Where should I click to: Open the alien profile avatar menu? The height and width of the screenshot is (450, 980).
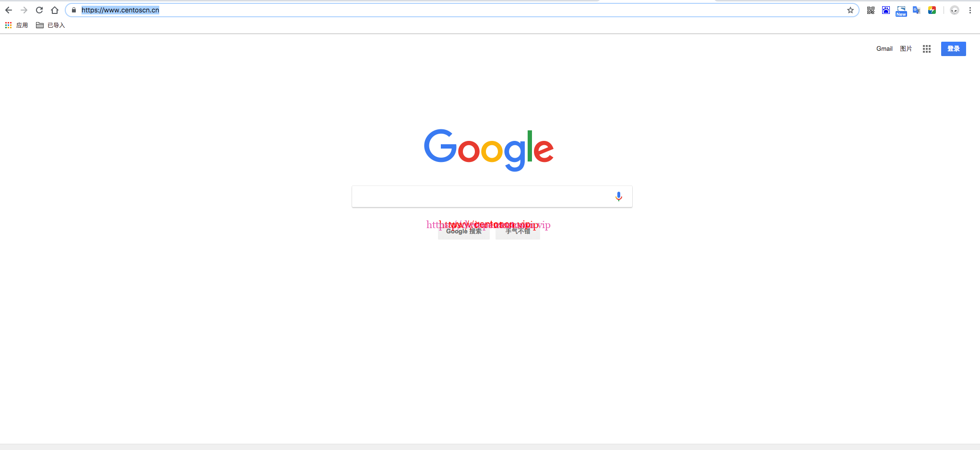[955, 10]
